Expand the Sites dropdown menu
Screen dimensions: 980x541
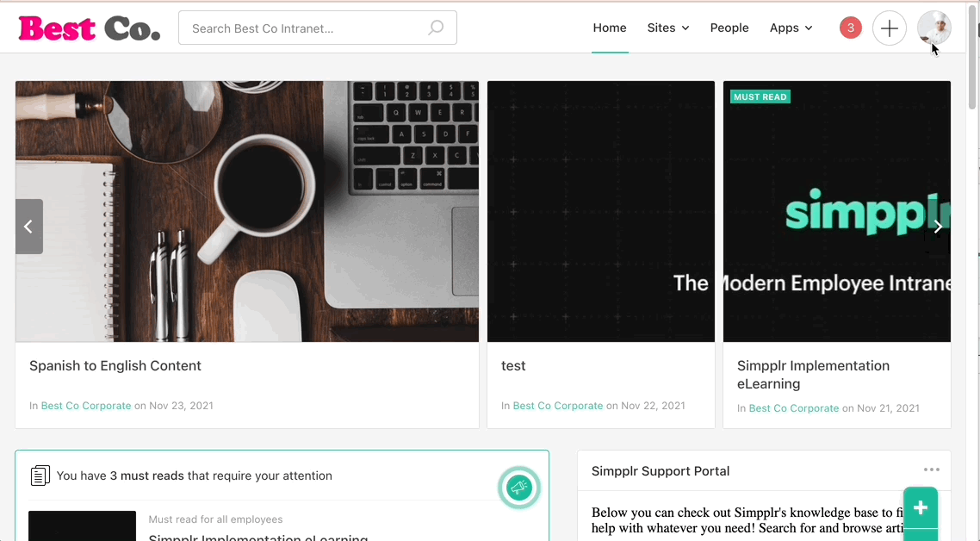668,28
